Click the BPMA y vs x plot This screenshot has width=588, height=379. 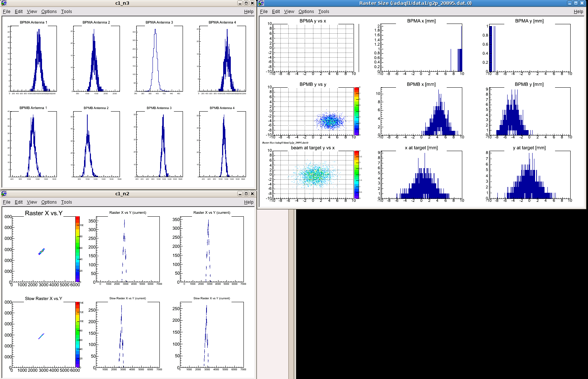(313, 48)
